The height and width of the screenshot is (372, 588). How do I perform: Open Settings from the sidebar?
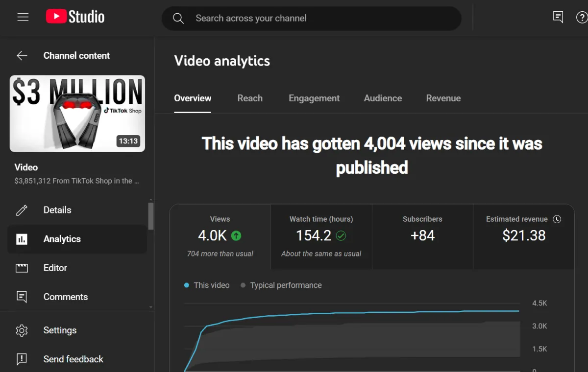tap(77, 330)
